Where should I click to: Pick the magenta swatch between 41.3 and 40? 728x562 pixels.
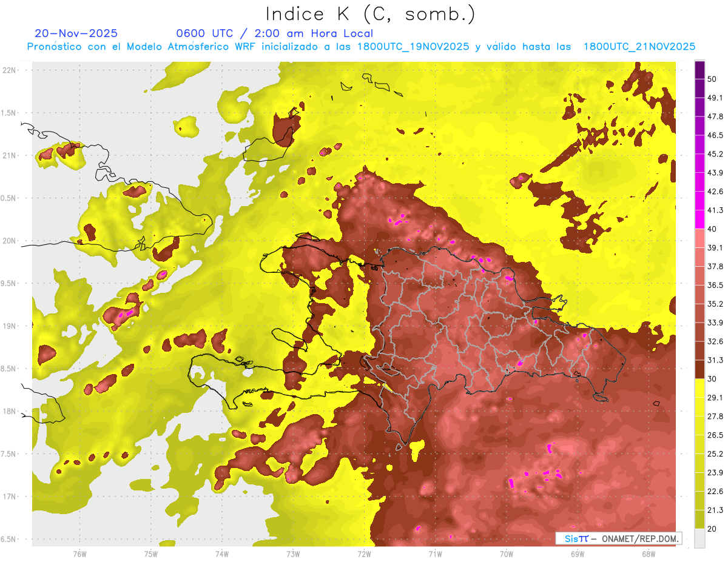(699, 219)
